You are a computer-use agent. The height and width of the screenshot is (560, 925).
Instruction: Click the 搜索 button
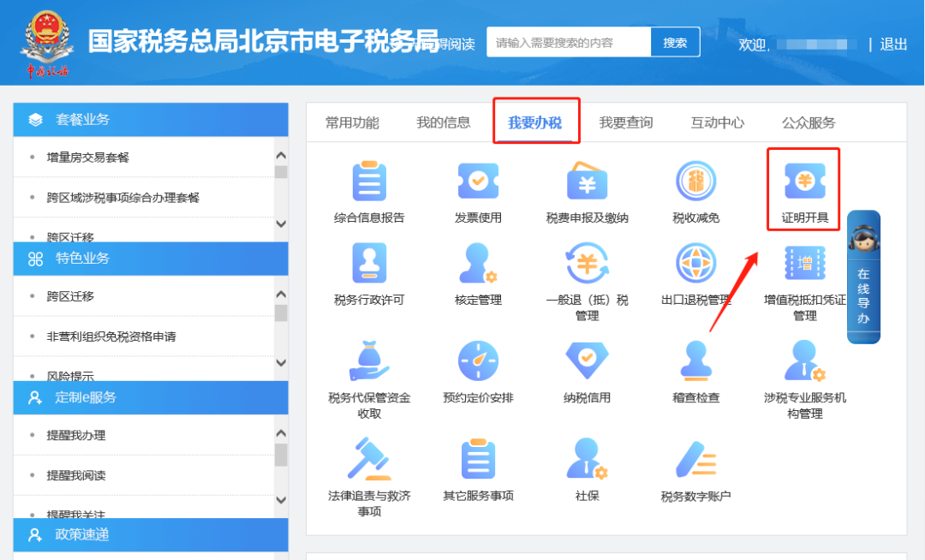[675, 43]
